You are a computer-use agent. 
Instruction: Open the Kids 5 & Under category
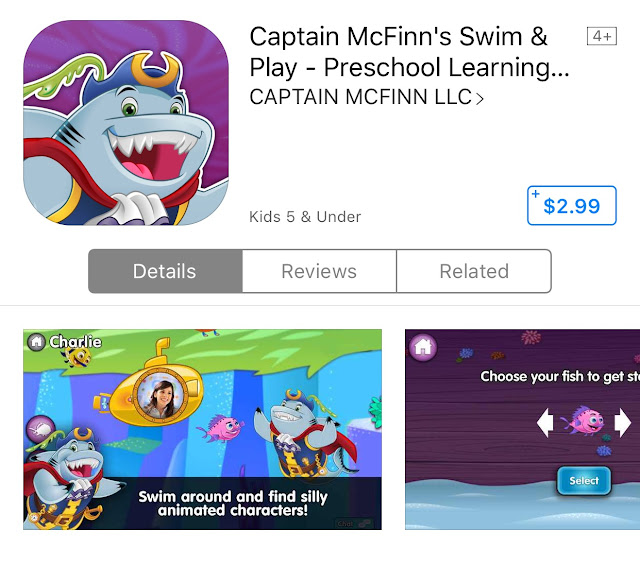[305, 217]
